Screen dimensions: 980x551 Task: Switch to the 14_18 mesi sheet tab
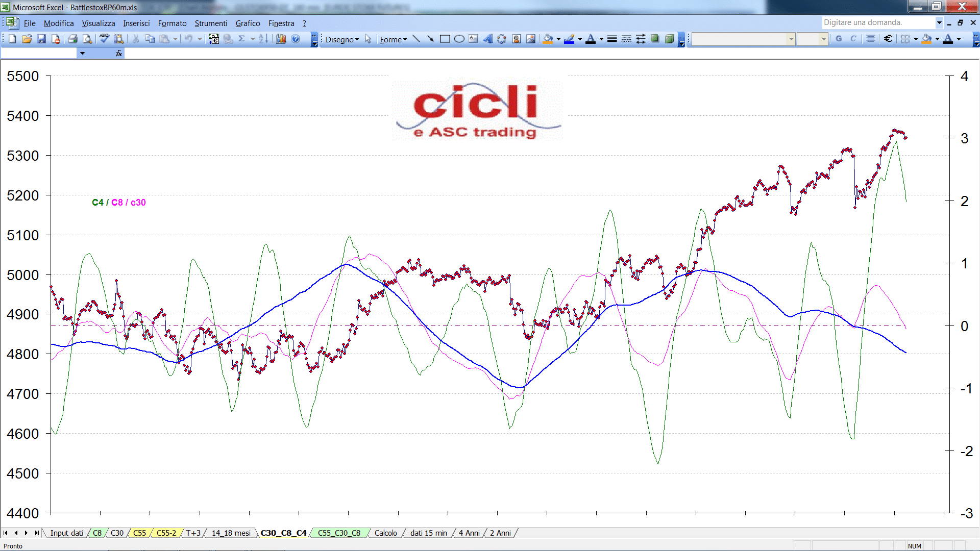[x=231, y=533]
